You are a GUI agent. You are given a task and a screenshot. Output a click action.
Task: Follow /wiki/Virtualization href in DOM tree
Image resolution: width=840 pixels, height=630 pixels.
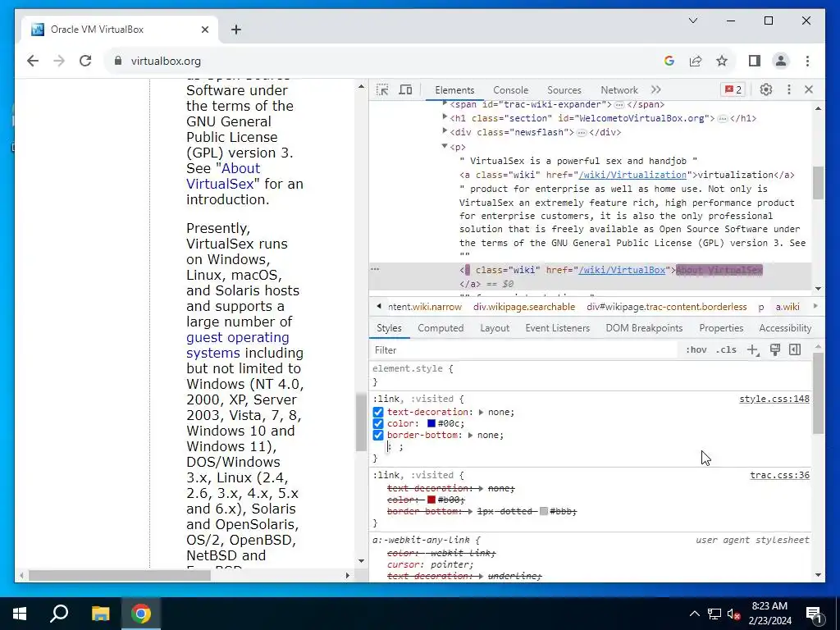point(632,176)
